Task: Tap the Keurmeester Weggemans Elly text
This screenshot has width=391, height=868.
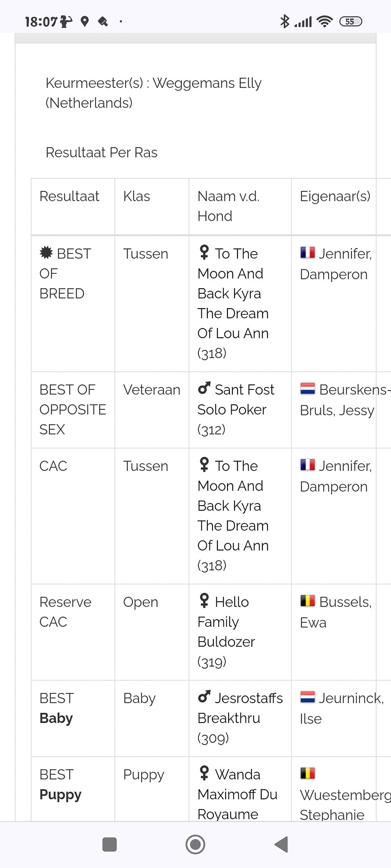Action: [154, 93]
